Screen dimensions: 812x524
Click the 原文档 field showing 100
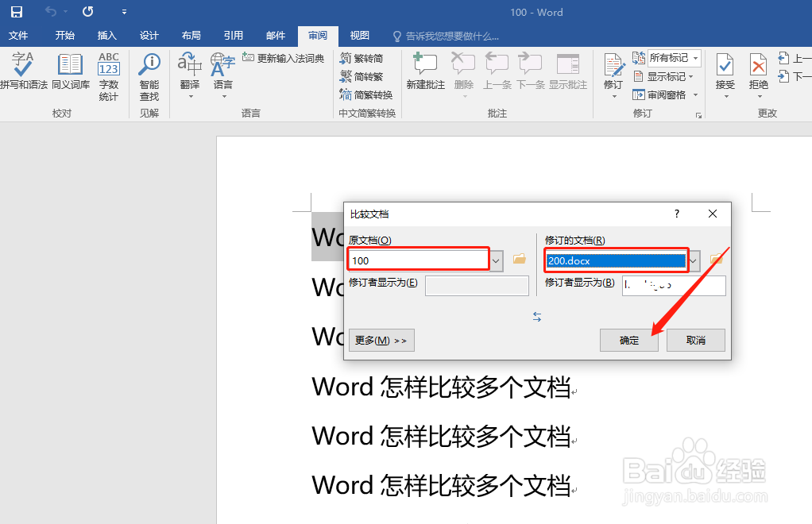[419, 260]
